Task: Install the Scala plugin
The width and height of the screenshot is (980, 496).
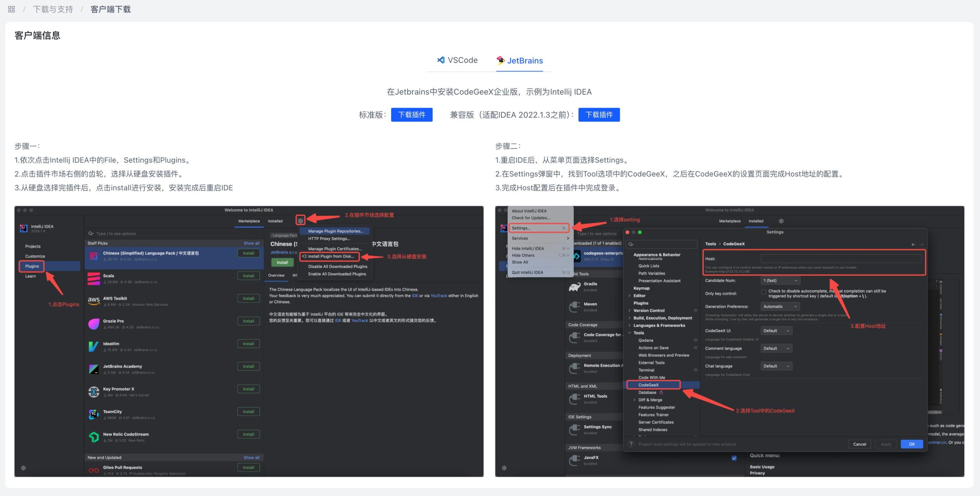Action: pyautogui.click(x=248, y=276)
